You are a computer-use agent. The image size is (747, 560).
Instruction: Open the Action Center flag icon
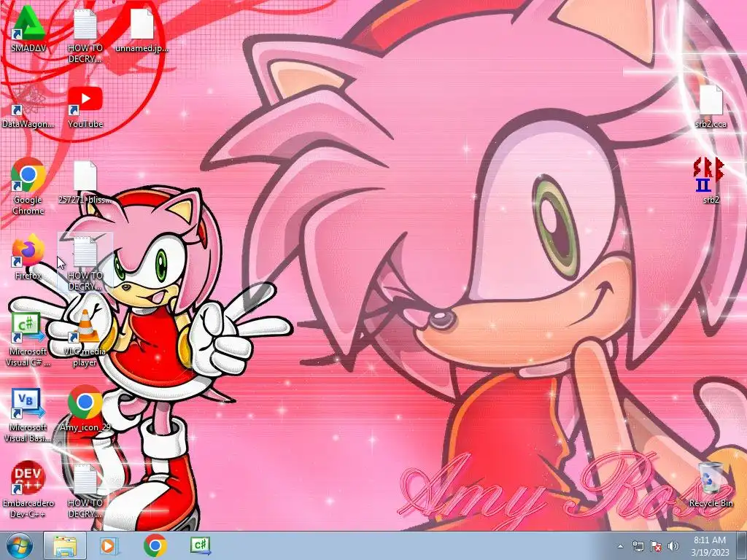click(656, 546)
